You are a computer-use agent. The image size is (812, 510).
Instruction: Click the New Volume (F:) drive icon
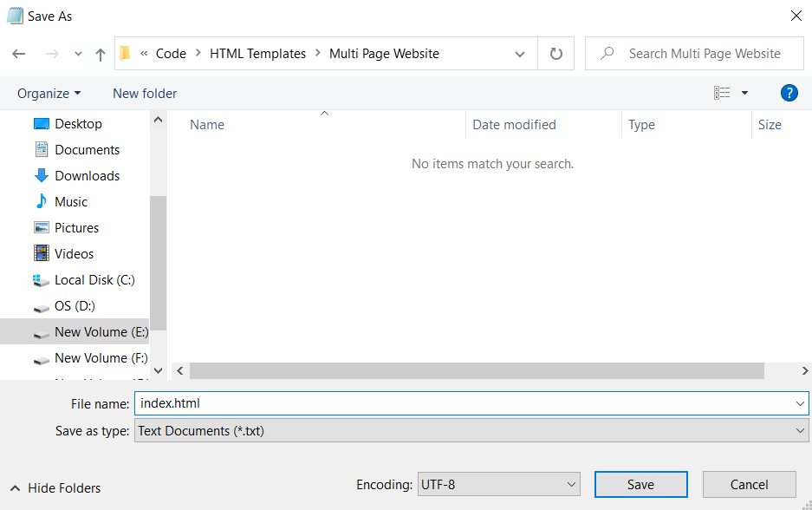point(42,360)
